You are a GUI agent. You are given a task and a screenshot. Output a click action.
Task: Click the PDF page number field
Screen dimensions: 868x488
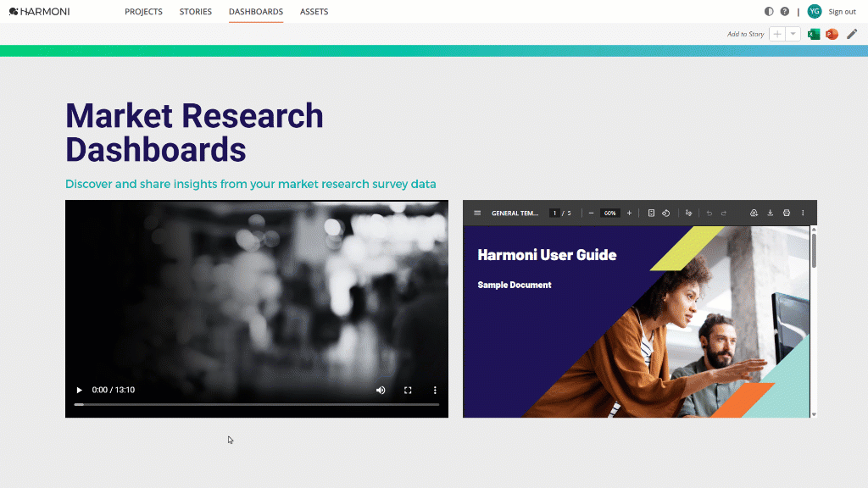coord(554,213)
